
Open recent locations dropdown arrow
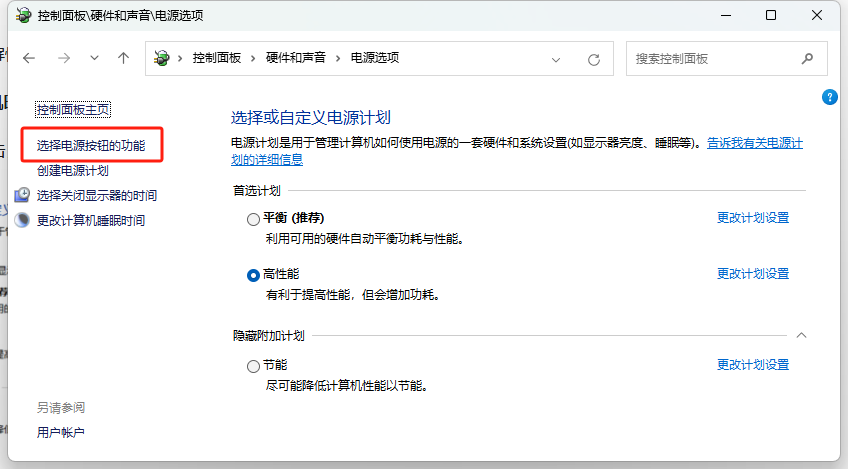[94, 59]
